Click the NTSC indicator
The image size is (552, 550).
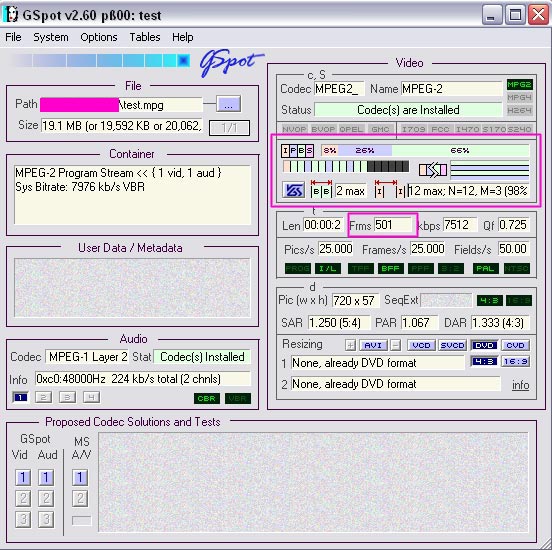point(516,268)
